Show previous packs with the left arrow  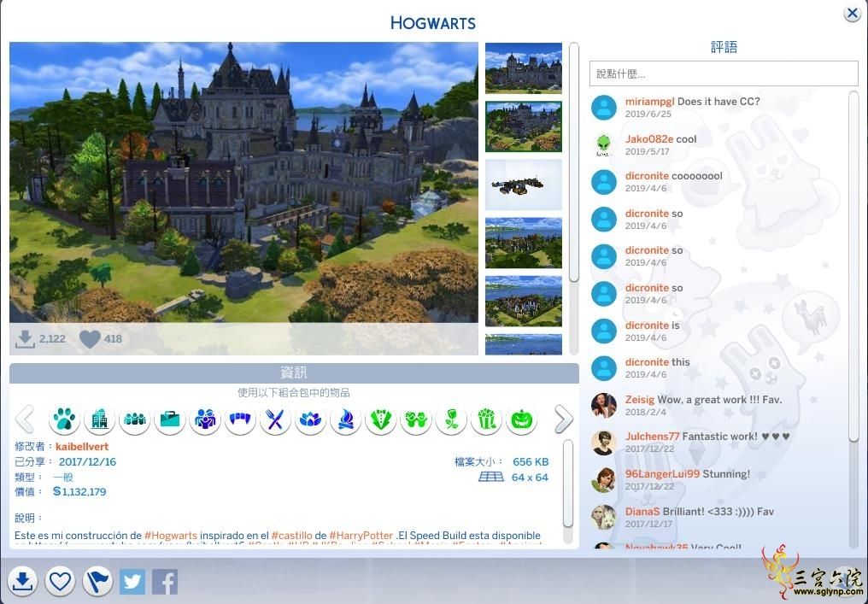pos(25,419)
